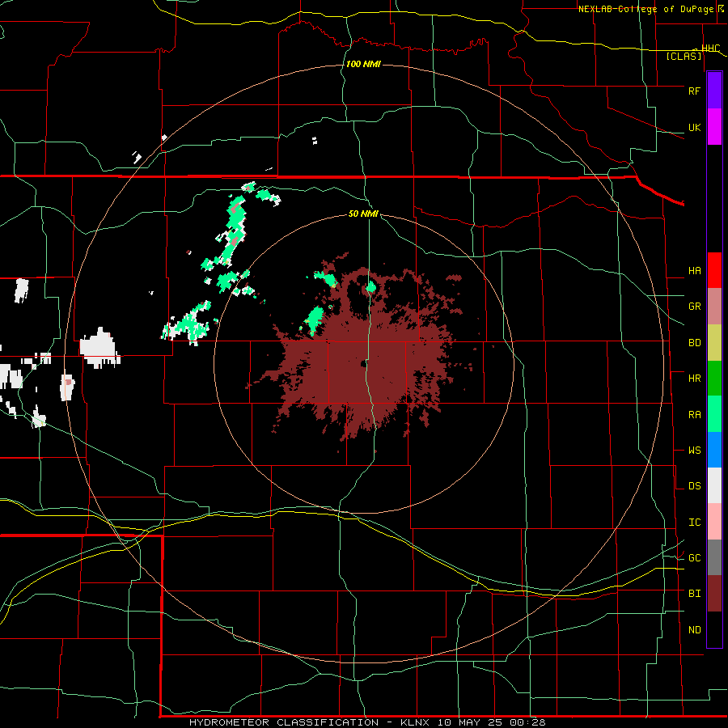The image size is (728, 728).
Task: Select the gray GC legend swatch
Action: (x=714, y=557)
